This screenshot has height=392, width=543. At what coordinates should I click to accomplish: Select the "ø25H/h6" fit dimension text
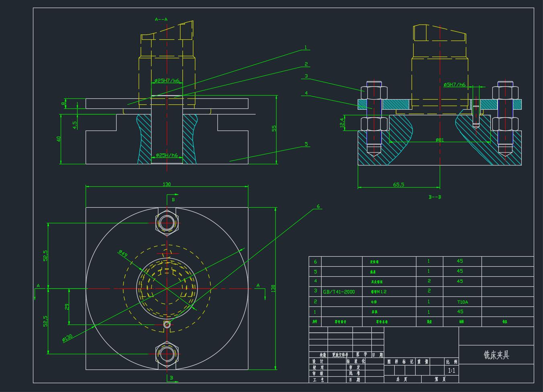[167, 155]
